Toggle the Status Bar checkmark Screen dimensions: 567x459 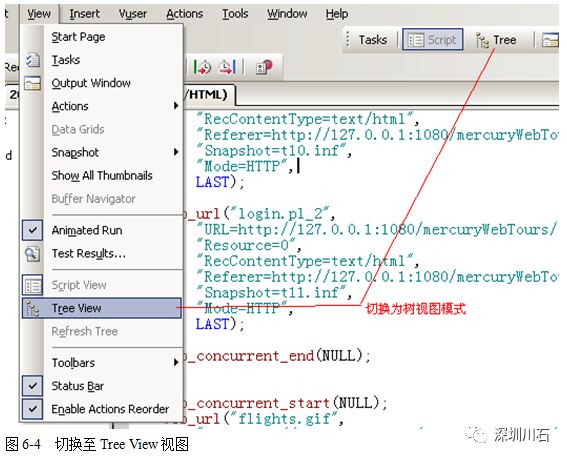pos(33,386)
